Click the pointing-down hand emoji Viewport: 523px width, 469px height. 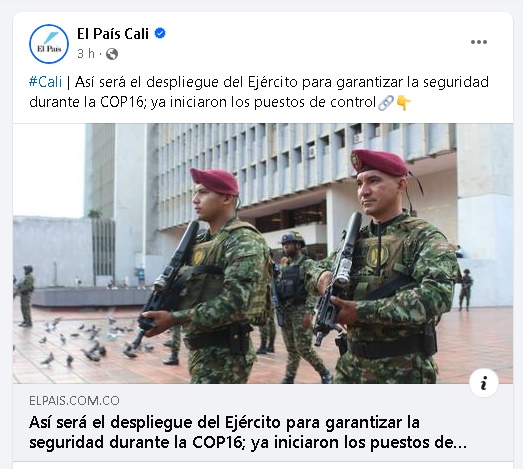[403, 102]
